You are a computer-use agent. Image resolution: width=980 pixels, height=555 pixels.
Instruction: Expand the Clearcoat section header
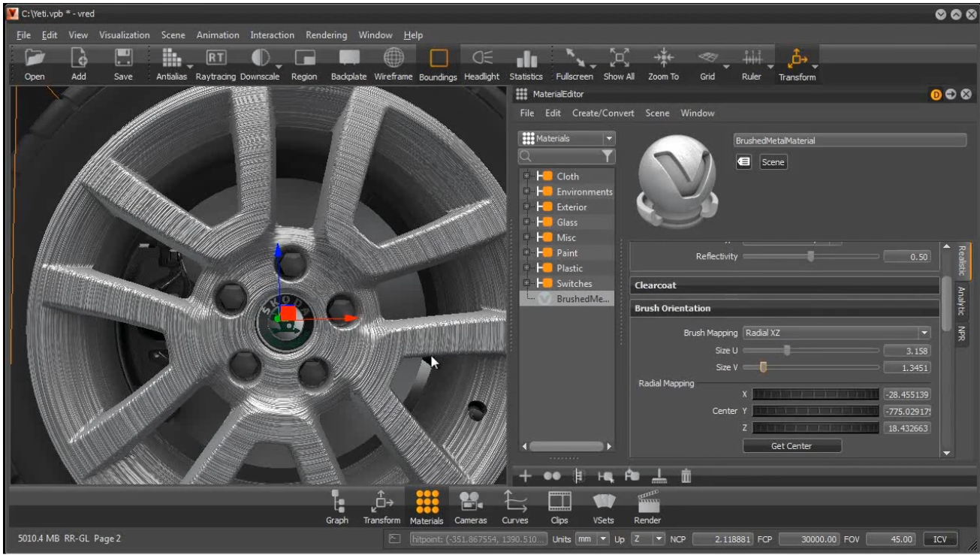(x=785, y=285)
